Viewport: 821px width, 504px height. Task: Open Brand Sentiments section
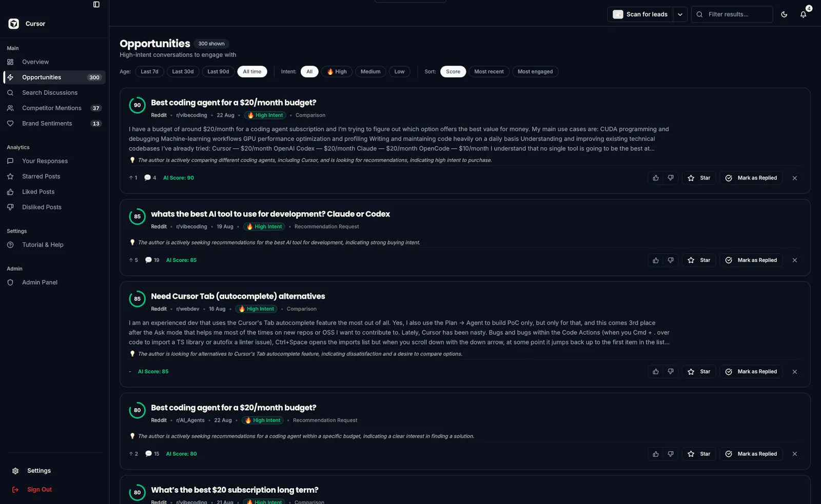(x=54, y=124)
